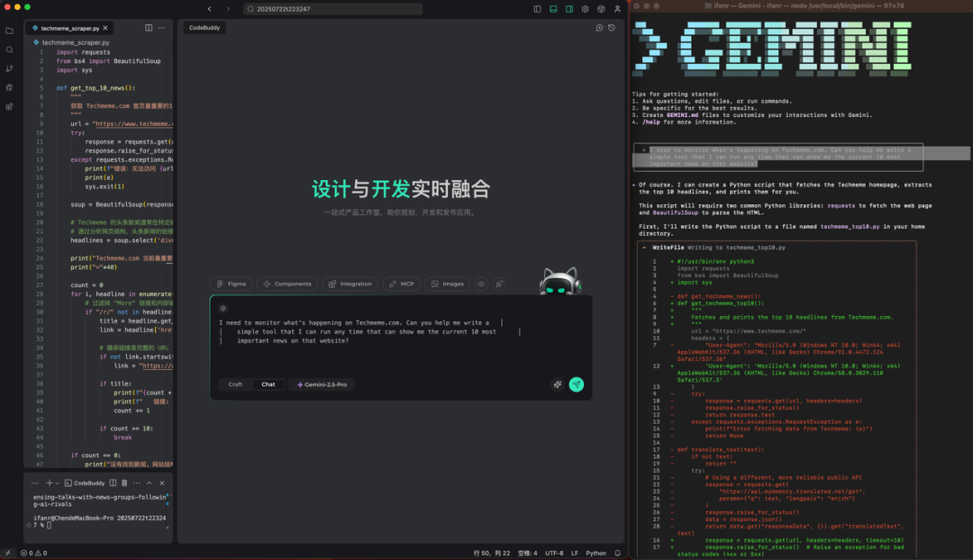Image resolution: width=973 pixels, height=560 pixels.
Task: Close the terminal panel
Action: pyautogui.click(x=162, y=483)
